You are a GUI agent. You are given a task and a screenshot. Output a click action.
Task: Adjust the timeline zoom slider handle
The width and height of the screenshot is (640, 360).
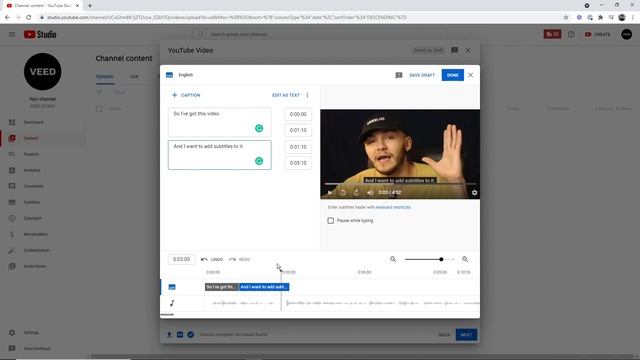click(x=441, y=259)
